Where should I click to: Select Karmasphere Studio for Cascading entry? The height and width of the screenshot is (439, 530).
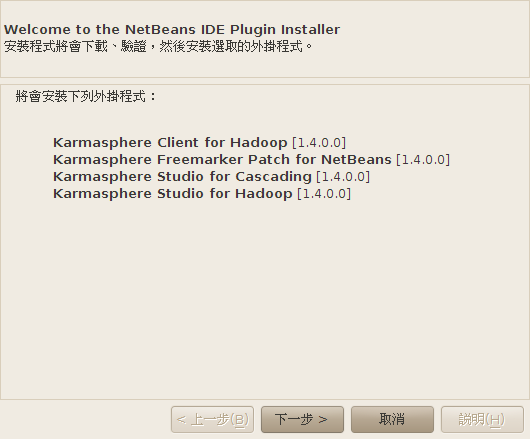212,177
